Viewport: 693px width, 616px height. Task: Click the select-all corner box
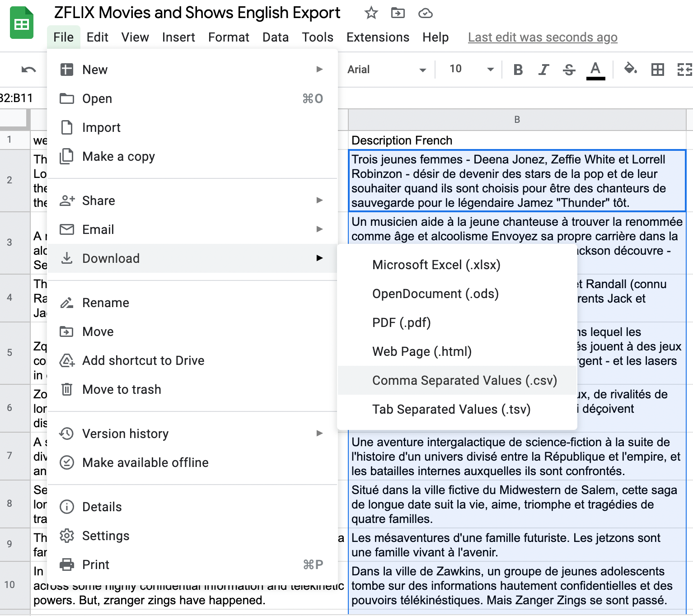coord(14,120)
